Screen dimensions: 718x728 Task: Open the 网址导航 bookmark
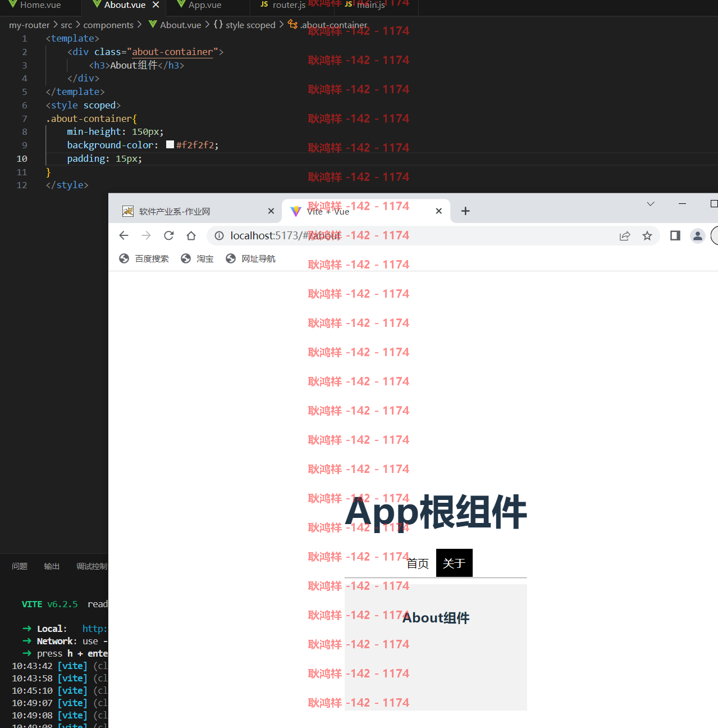250,259
